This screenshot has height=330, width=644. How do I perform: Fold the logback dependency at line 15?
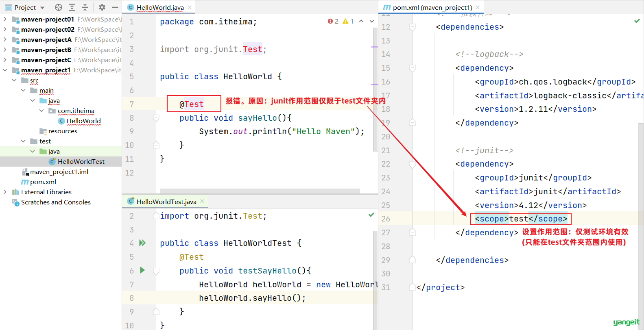pyautogui.click(x=413, y=68)
